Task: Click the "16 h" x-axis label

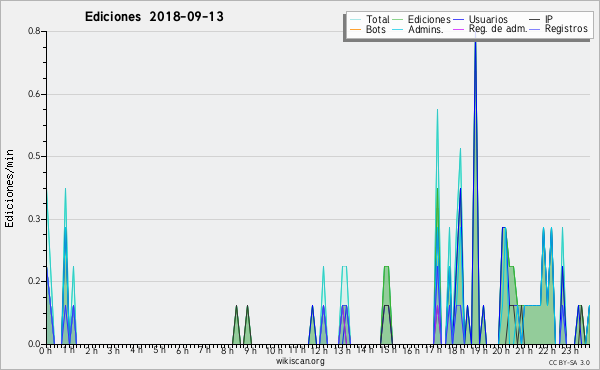Action: (411, 350)
